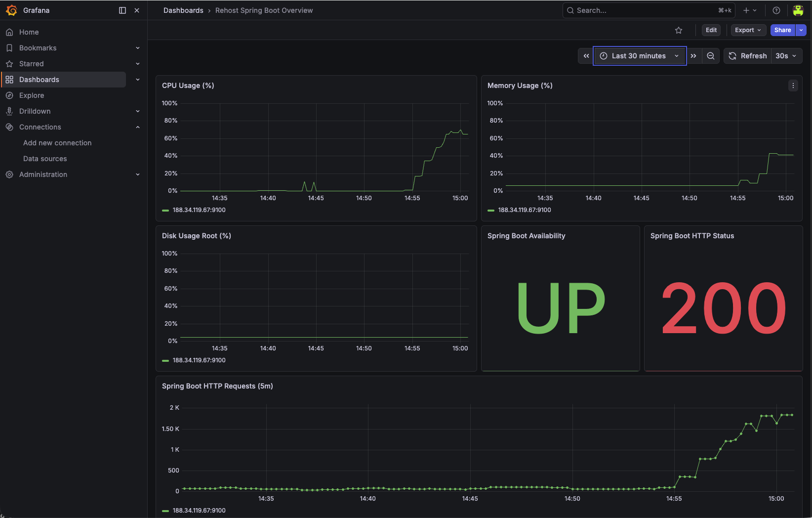Click the Dashboards grid icon

9,80
